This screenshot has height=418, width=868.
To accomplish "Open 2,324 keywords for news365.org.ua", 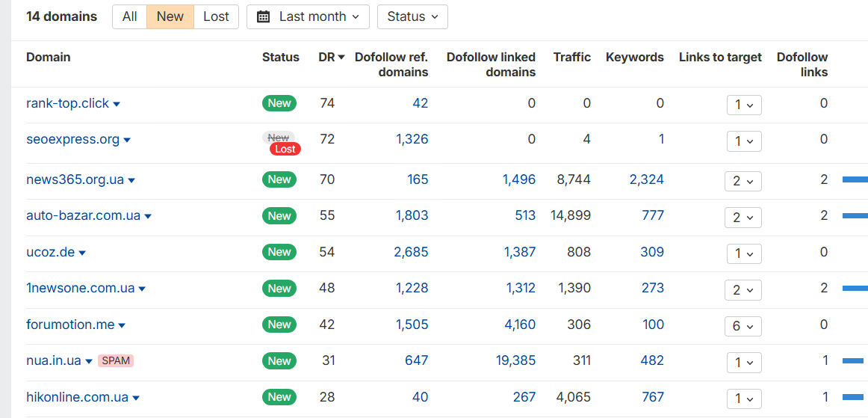I will [647, 179].
